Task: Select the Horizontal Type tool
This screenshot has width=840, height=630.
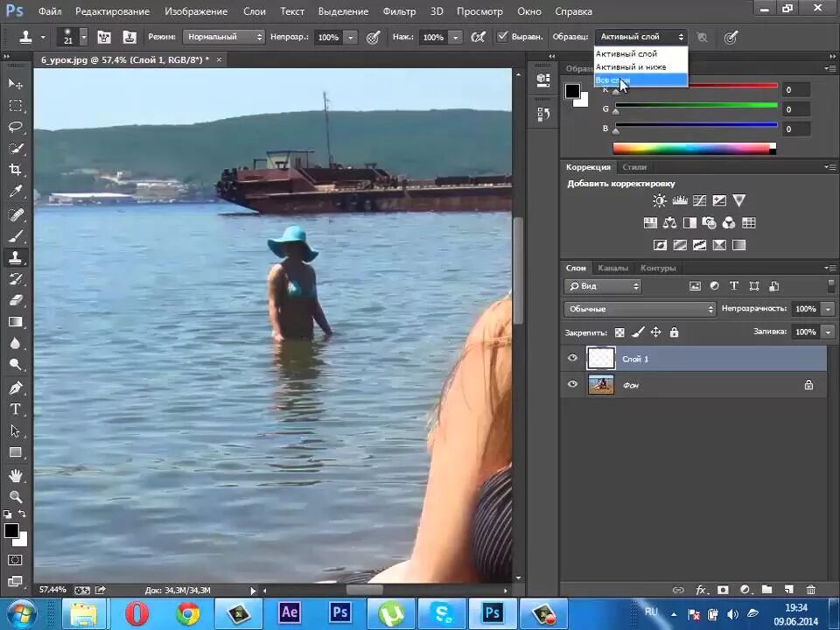Action: point(15,409)
